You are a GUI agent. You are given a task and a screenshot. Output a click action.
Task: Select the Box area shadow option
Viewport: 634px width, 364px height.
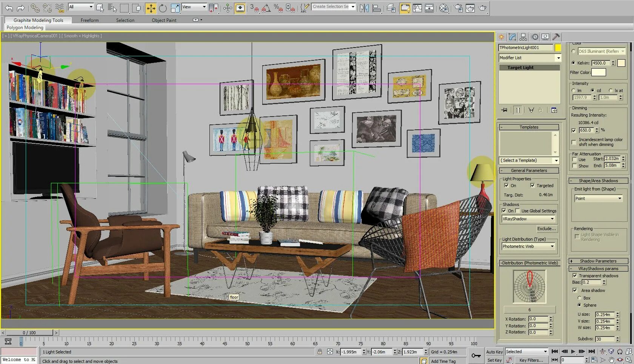tap(579, 298)
